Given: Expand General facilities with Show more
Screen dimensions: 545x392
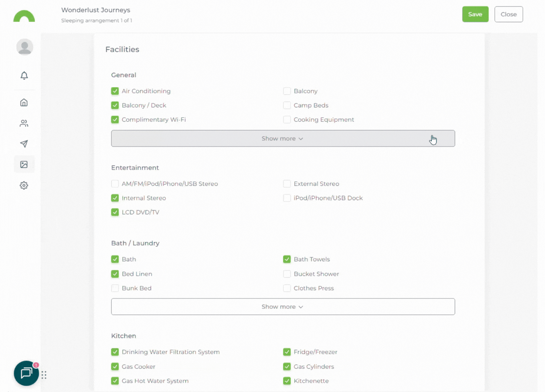Looking at the screenshot, I should coord(283,139).
